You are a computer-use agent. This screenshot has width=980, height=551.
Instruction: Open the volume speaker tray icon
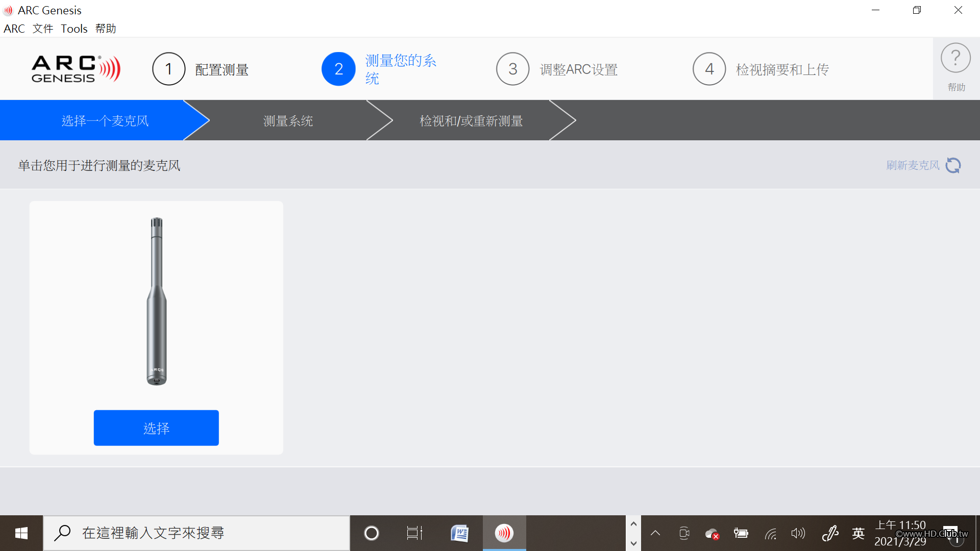798,534
